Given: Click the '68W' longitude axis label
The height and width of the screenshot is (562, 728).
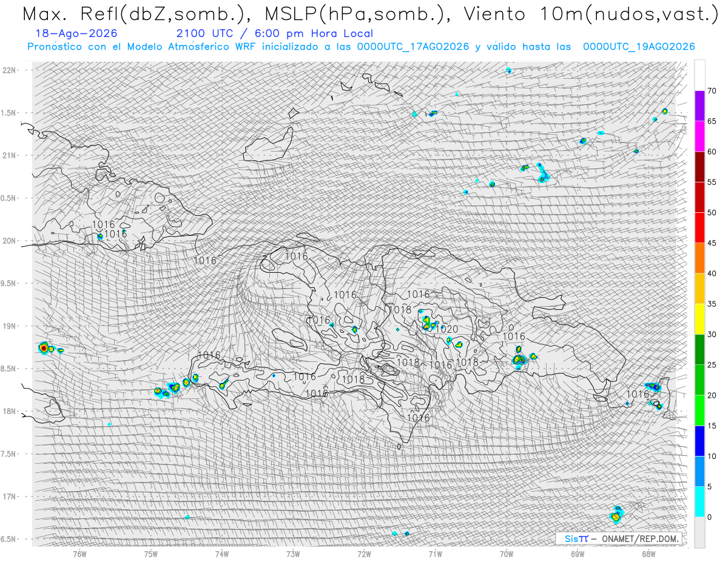Looking at the screenshot, I should [649, 554].
